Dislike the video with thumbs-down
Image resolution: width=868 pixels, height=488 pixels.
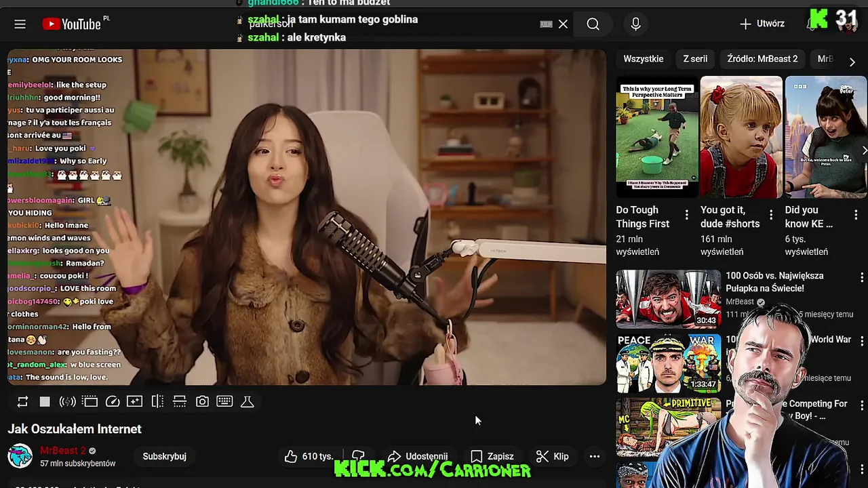(359, 456)
